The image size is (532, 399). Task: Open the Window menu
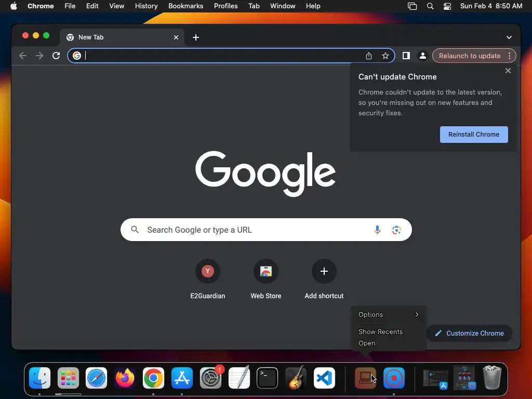point(283,6)
